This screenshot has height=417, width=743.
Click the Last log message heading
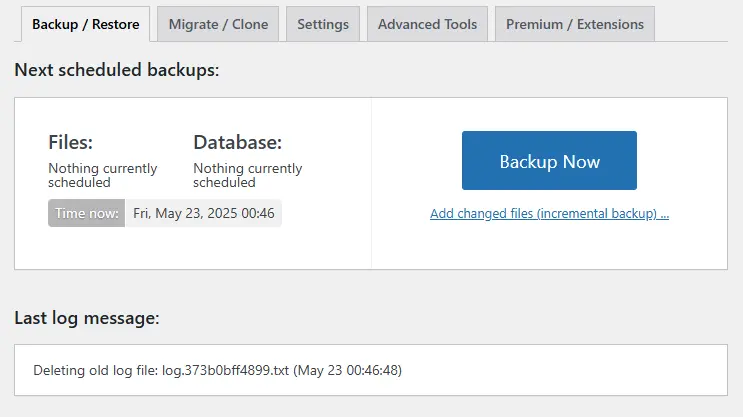(x=87, y=318)
